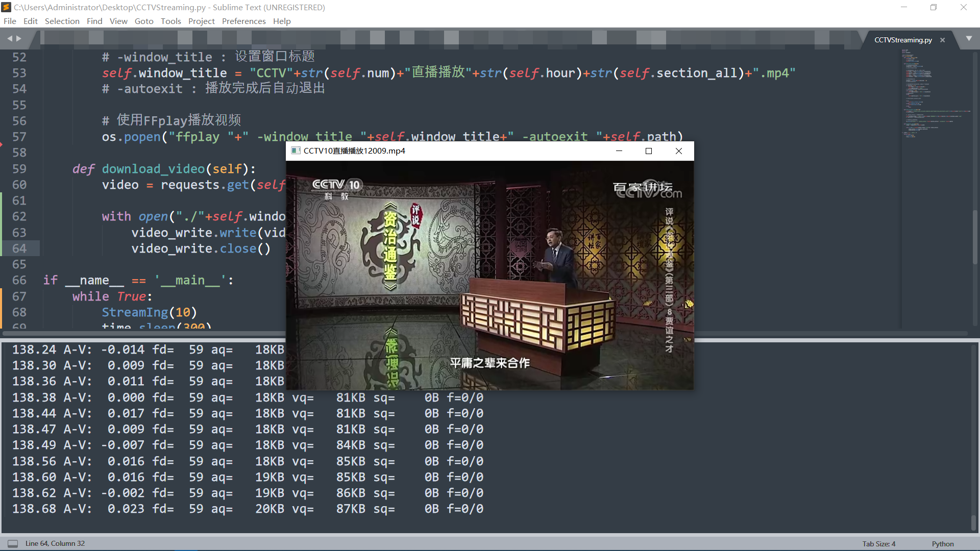Click the tab back arrow

[x=10, y=38]
